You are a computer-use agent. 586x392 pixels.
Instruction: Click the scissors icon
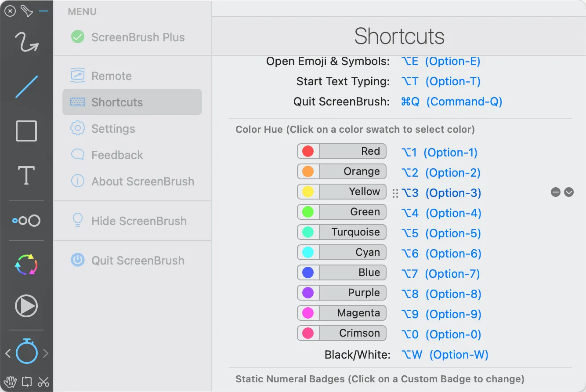(x=43, y=381)
